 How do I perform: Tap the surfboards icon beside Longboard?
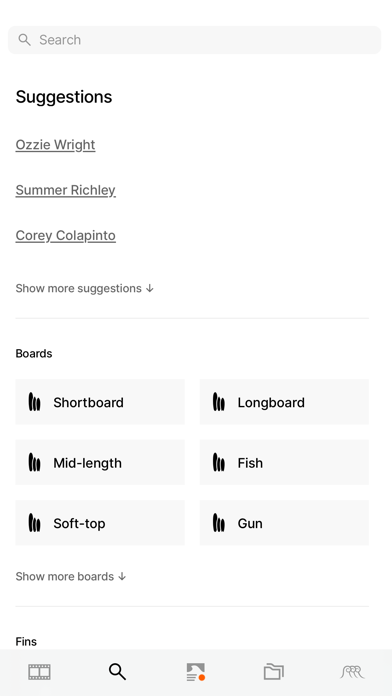tap(218, 402)
